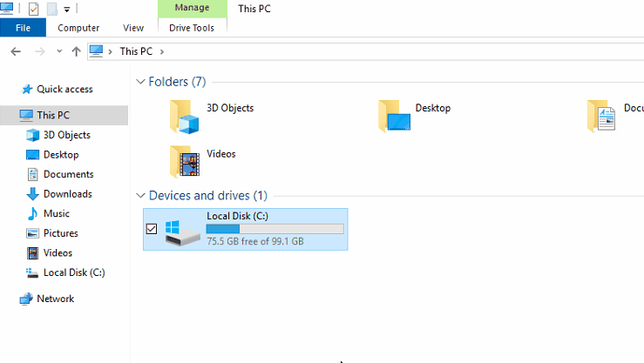This screenshot has width=644, height=363.
Task: Click the Local Disk (C:) storage usage bar
Action: (x=275, y=229)
